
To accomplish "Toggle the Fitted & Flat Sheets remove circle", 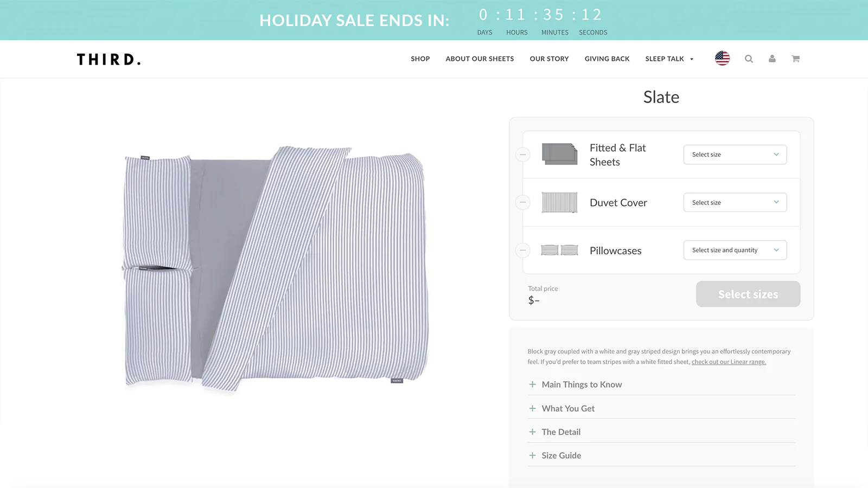I will (x=522, y=155).
